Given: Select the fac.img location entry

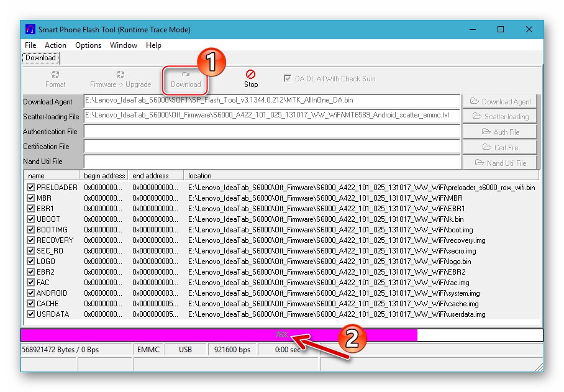Looking at the screenshot, I should (329, 283).
